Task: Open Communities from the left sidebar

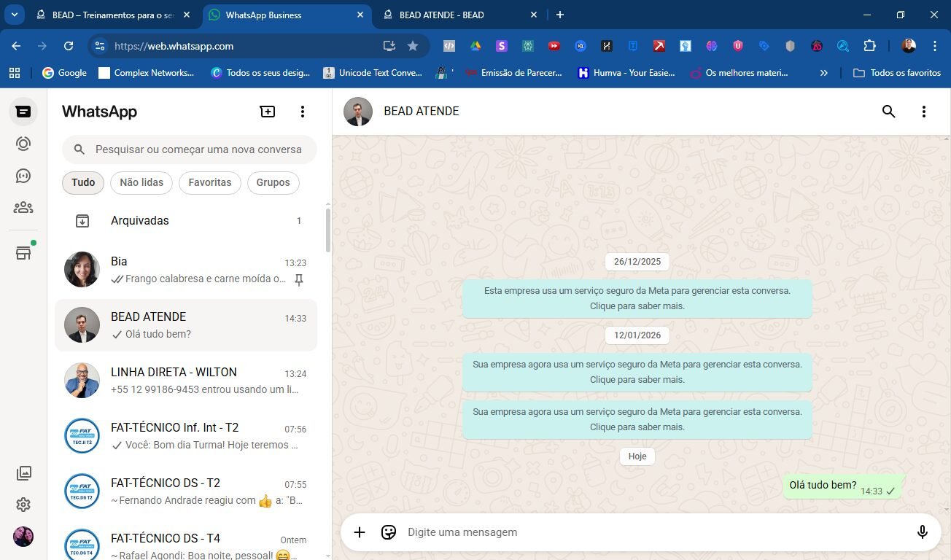Action: point(23,208)
